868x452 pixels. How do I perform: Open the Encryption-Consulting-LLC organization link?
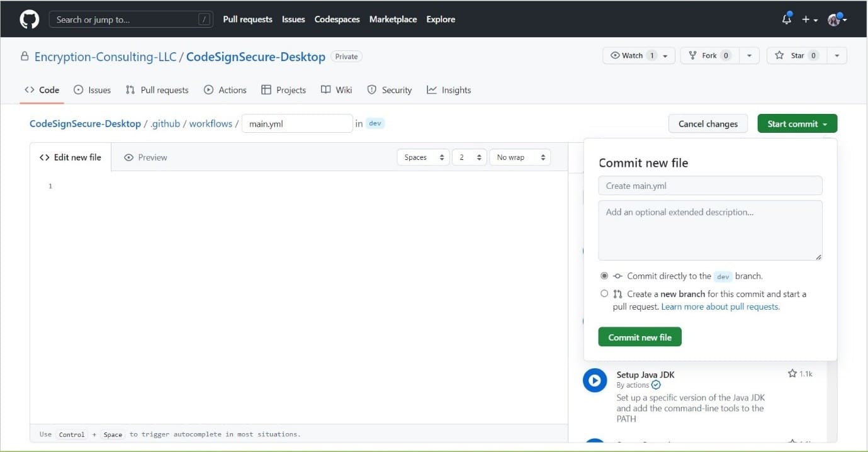click(106, 57)
